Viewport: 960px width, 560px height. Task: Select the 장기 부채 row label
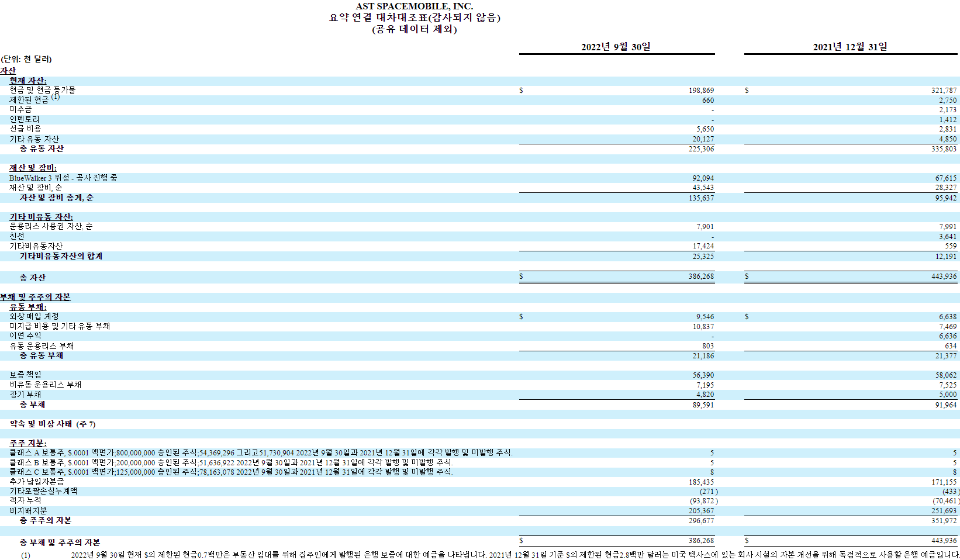pos(25,395)
